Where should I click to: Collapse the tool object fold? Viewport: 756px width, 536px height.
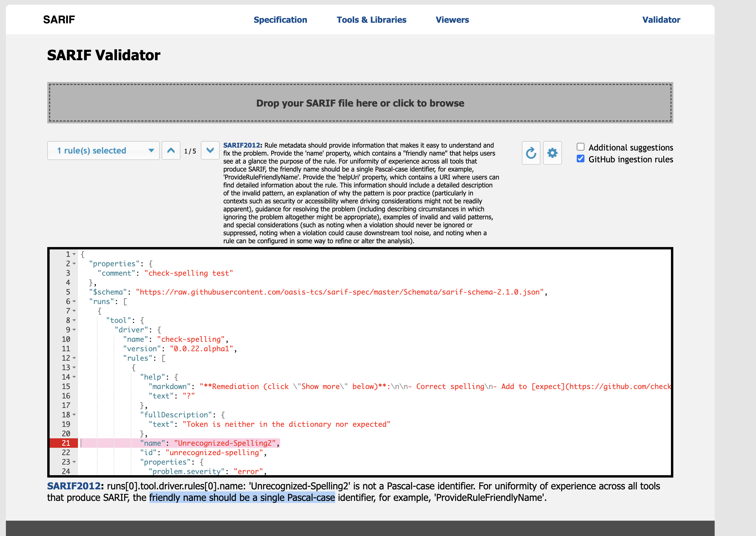[74, 320]
